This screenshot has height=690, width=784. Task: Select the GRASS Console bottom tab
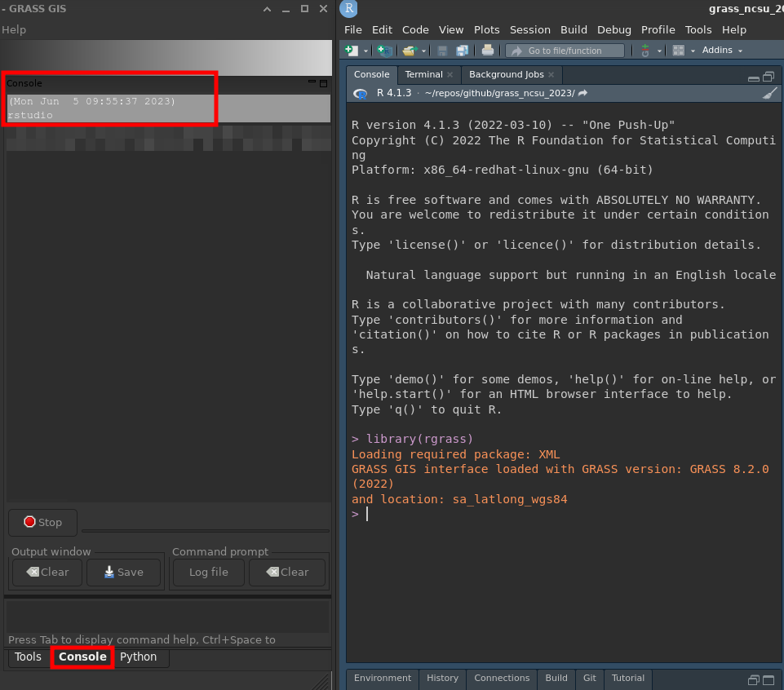point(82,657)
